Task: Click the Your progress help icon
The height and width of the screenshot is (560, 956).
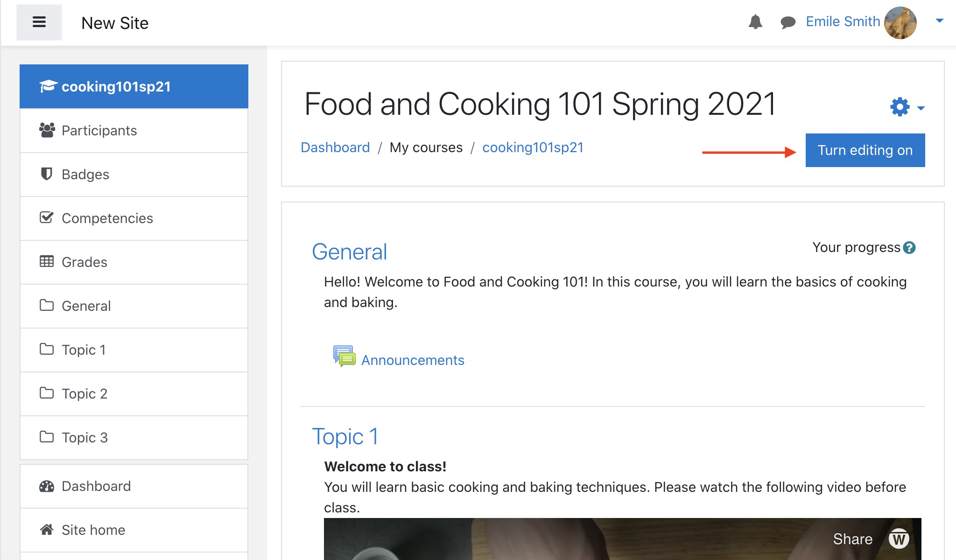Action: (x=909, y=248)
